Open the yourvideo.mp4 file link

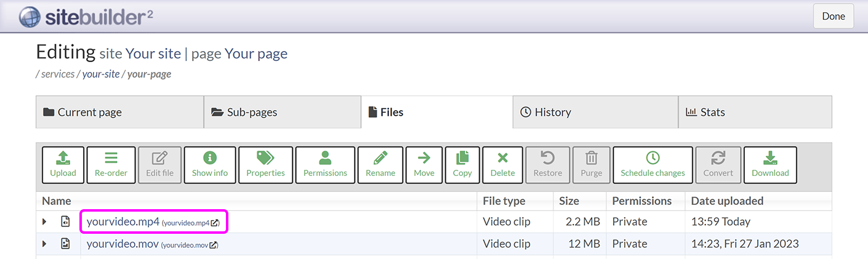pyautogui.click(x=123, y=221)
